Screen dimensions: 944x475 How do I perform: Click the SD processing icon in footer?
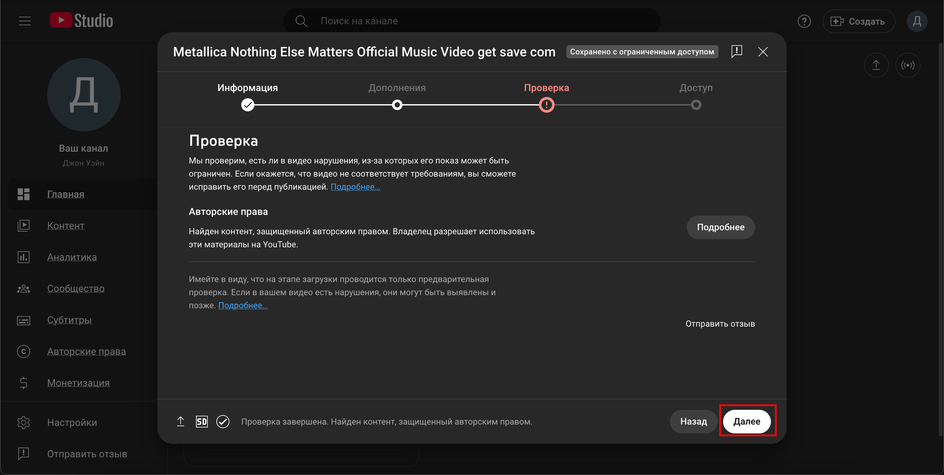click(x=202, y=422)
